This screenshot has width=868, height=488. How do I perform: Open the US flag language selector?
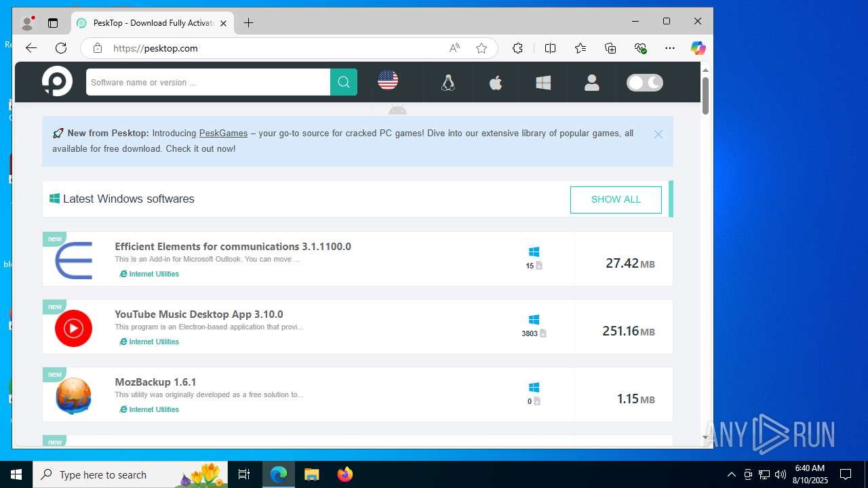pos(388,81)
